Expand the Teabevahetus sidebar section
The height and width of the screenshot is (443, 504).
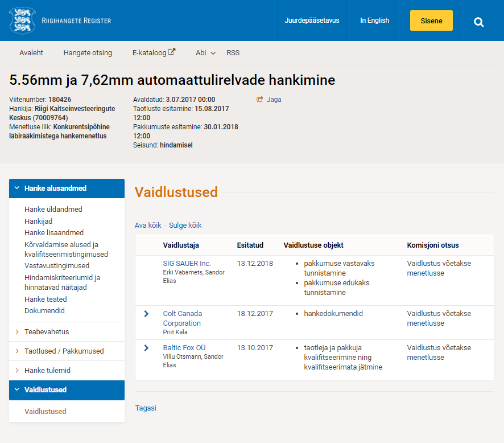coord(47,332)
